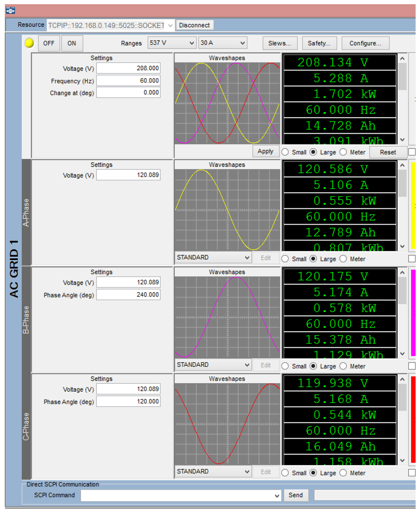420x513 pixels.
Task: Click the B-Phase Phase Angle field
Action: pyautogui.click(x=128, y=295)
